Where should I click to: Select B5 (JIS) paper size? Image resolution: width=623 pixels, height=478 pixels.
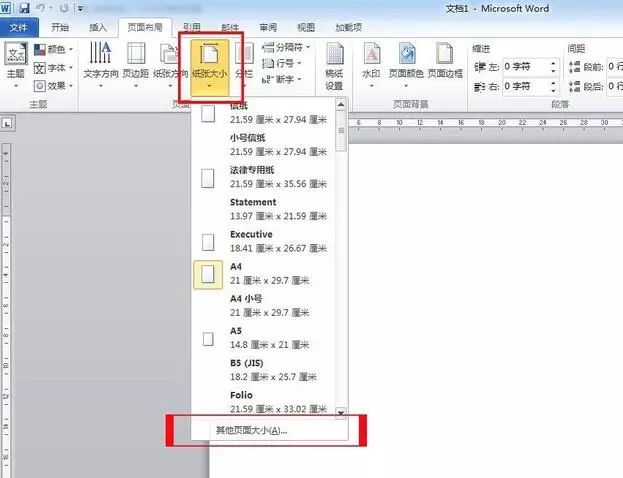[263, 370]
